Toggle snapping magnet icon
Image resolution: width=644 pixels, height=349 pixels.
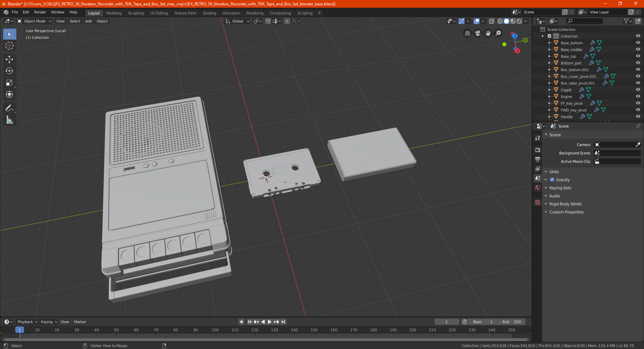(x=268, y=21)
